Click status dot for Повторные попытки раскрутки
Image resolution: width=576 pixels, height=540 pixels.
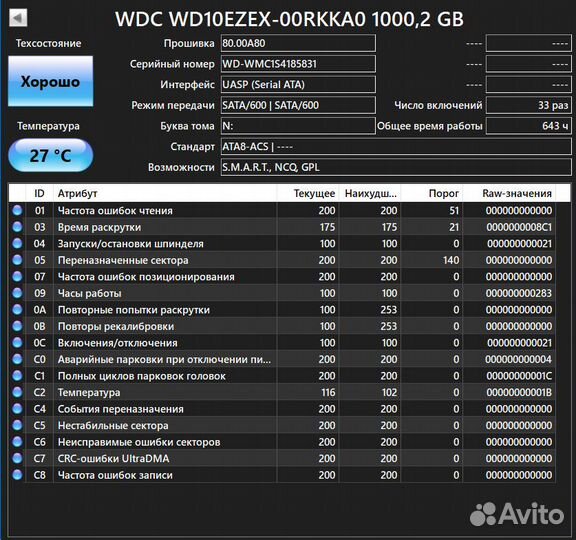pyautogui.click(x=17, y=310)
